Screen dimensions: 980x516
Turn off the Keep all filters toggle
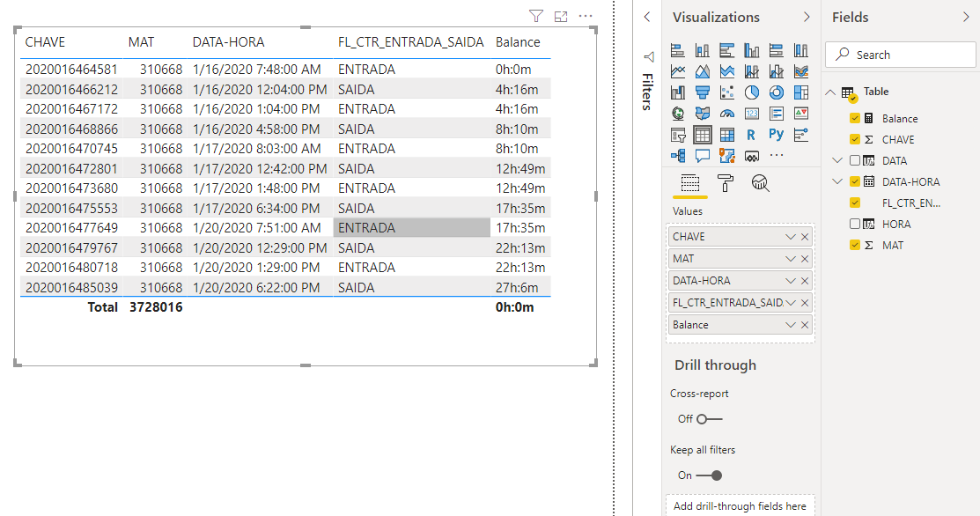pos(709,475)
